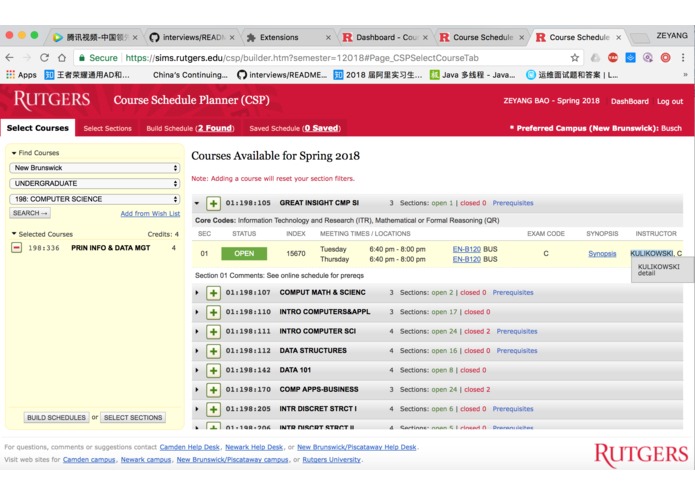The width and height of the screenshot is (695, 494).
Task: Open Prerequisites link for DATA STRUCTURES
Action: pos(517,351)
